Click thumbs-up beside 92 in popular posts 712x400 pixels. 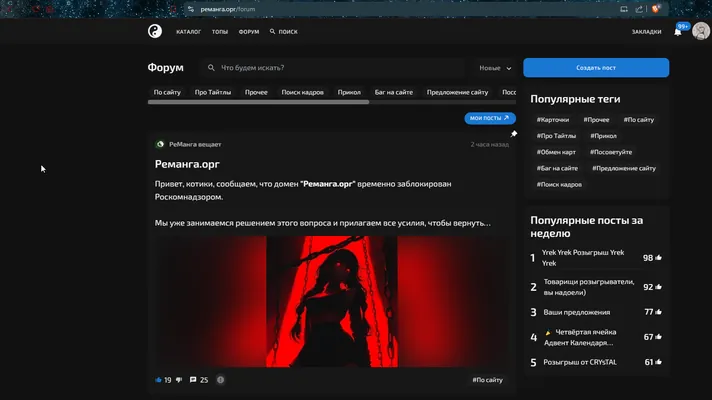tap(658, 286)
